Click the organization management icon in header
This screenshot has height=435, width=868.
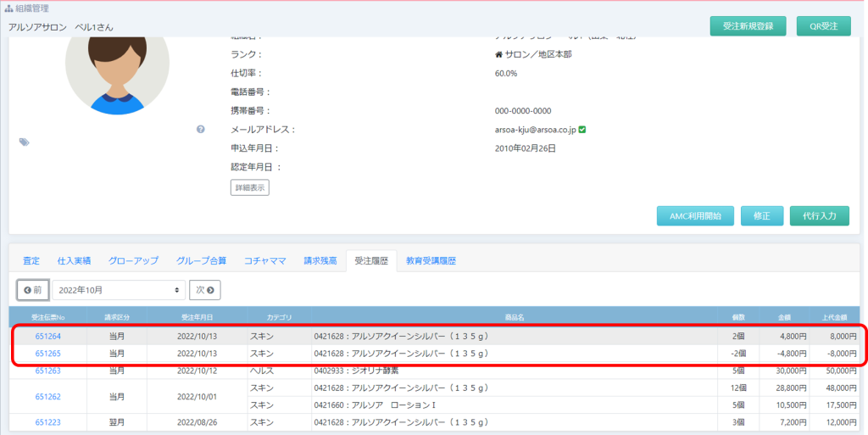[8, 8]
